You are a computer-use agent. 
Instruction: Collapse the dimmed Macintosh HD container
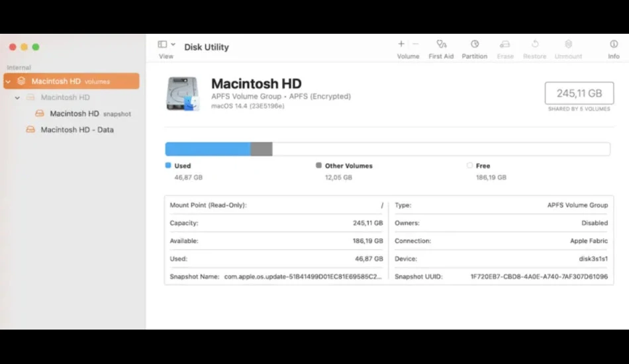pyautogui.click(x=17, y=97)
